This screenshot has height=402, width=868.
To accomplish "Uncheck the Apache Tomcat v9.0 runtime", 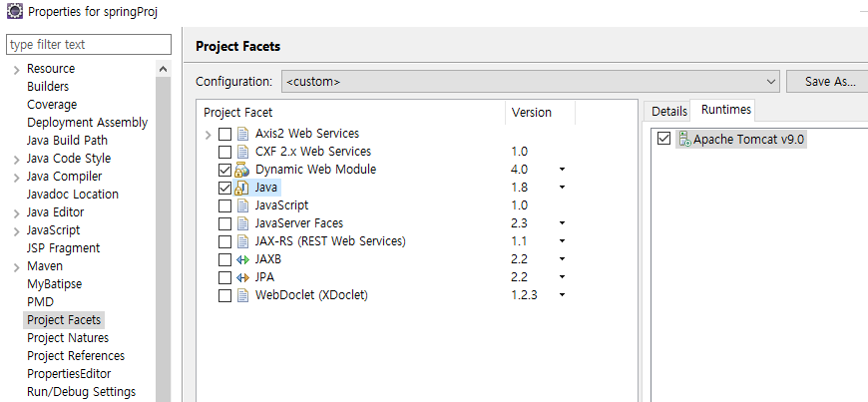I will [x=663, y=139].
